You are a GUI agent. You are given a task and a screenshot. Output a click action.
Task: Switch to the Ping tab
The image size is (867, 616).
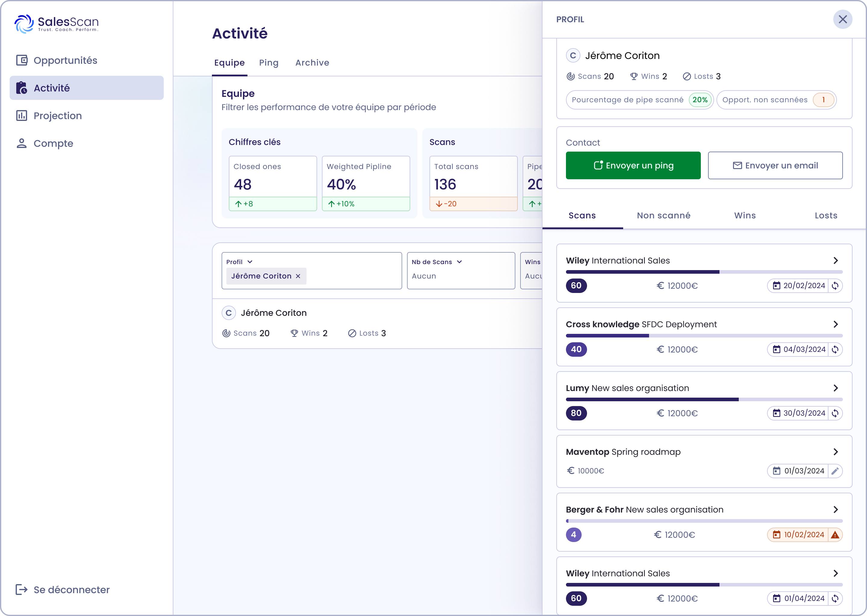269,63
